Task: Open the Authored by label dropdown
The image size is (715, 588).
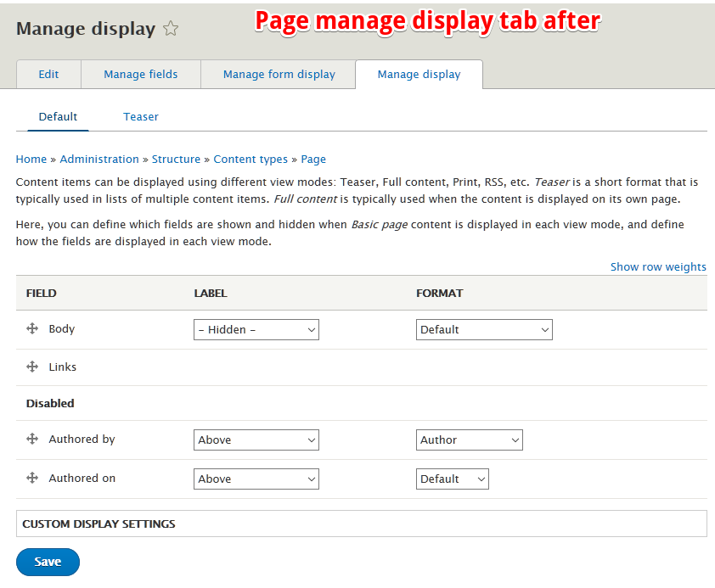Action: tap(256, 440)
